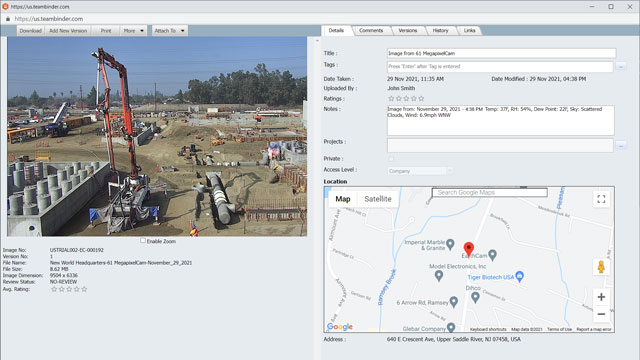Screen dimensions: 640x360
Task: Click the collapse arrow beside the image
Action: point(317,41)
